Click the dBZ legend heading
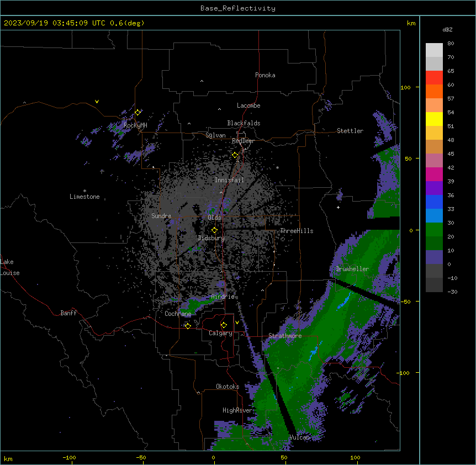476x465 pixels. pos(447,29)
